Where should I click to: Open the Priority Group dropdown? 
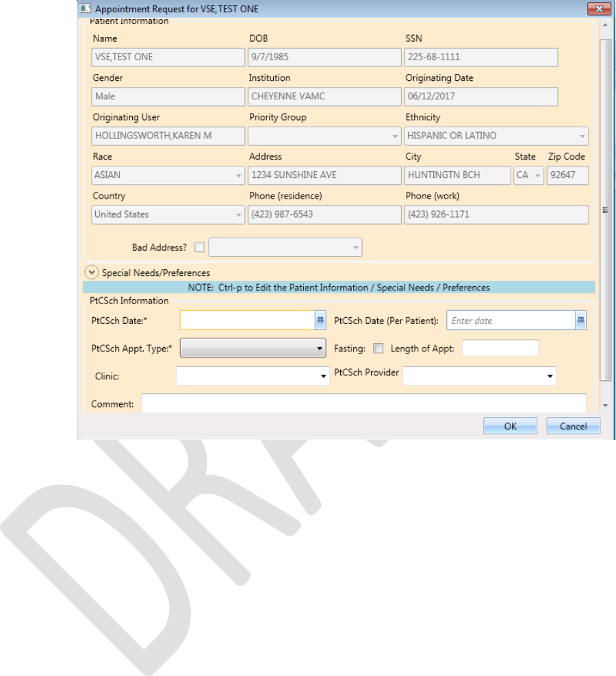coord(324,136)
